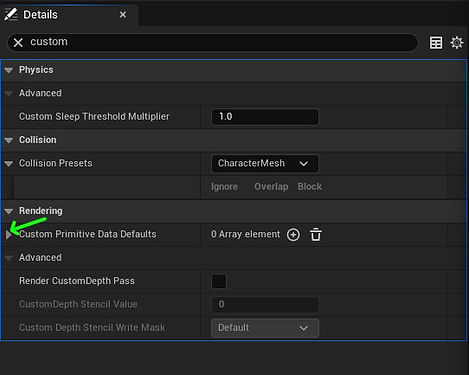The height and width of the screenshot is (375, 469).
Task: Close the Details tab
Action: pos(123,15)
